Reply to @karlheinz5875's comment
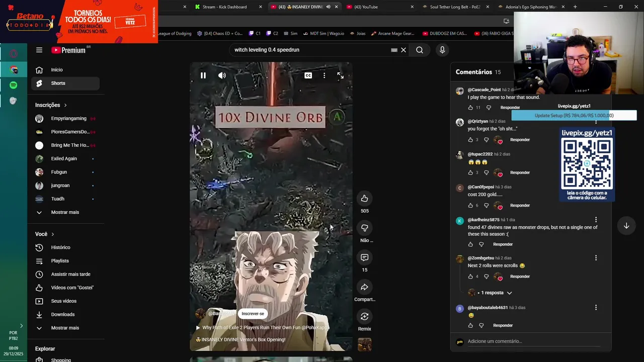The image size is (644, 362). tap(503, 244)
